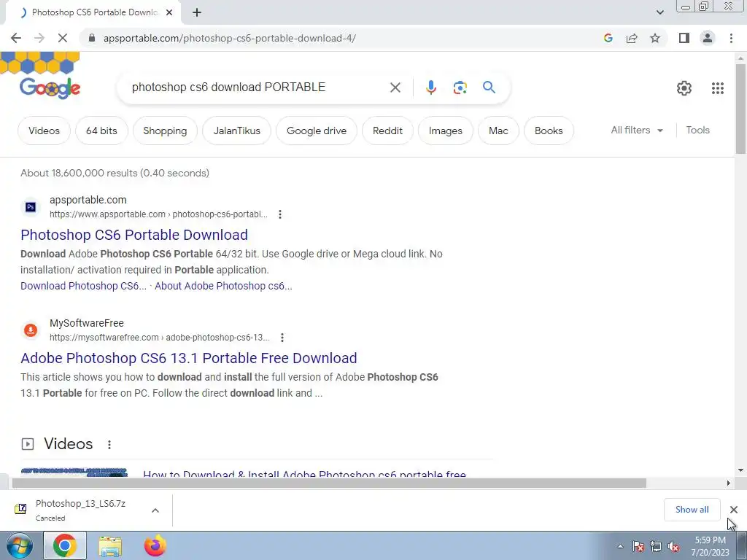Open the Videos section options menu
This screenshot has width=747, height=560.
109,444
